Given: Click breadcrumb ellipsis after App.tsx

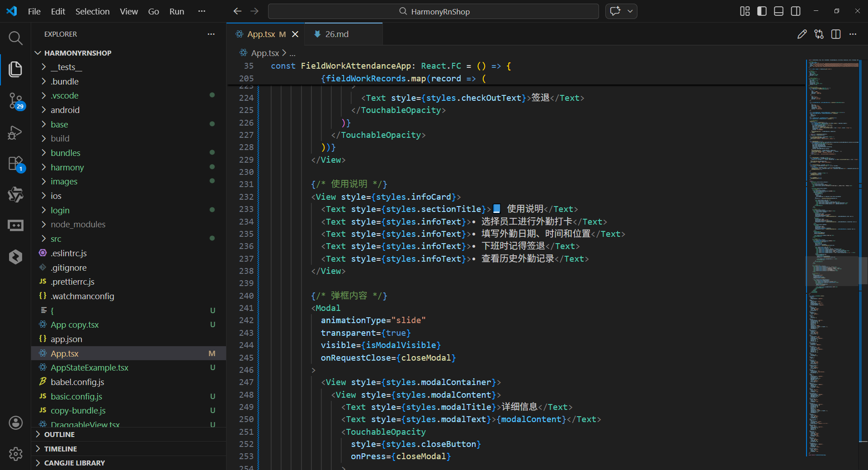Looking at the screenshot, I should point(292,53).
